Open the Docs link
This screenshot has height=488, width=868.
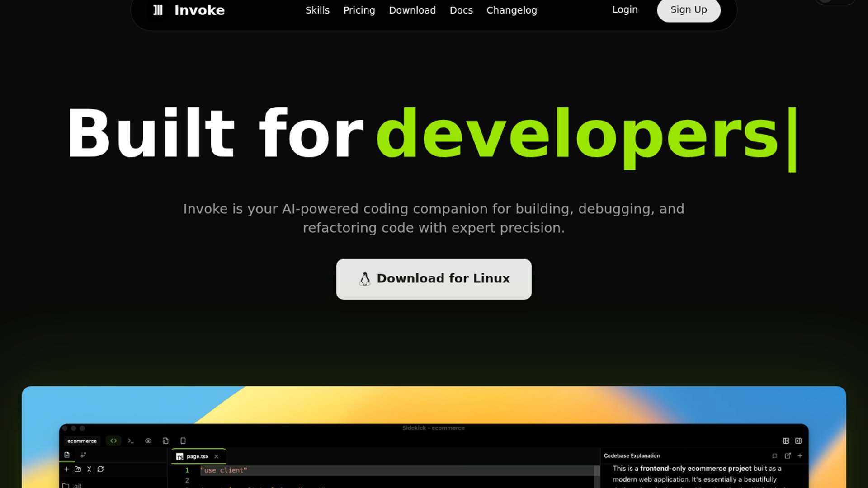pos(461,10)
